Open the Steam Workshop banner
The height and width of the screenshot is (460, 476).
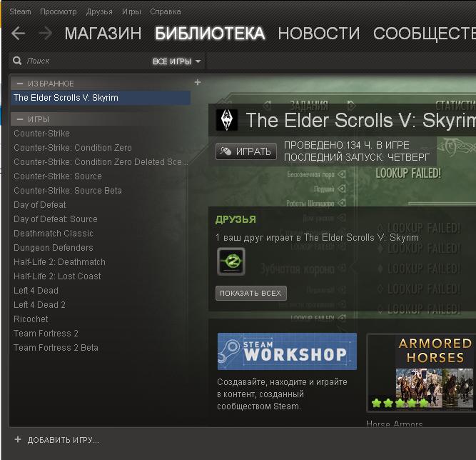coord(287,351)
